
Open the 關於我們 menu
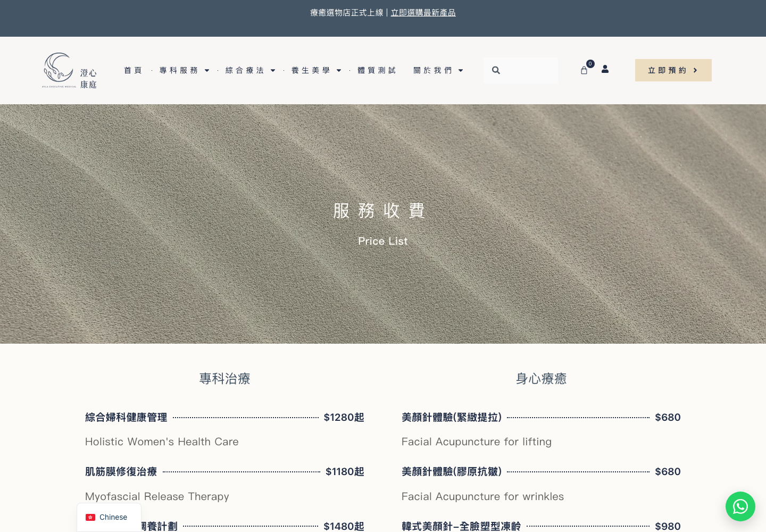[433, 70]
